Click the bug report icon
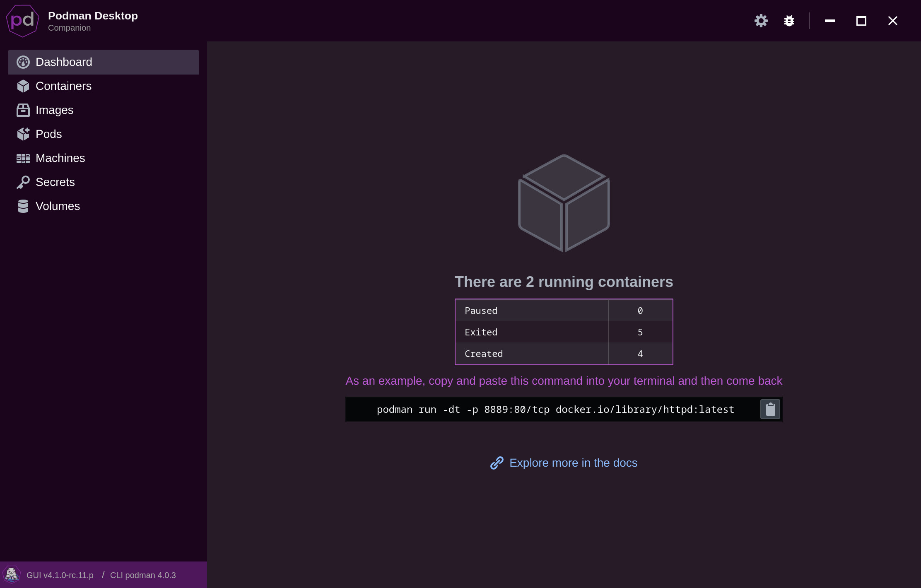The image size is (921, 588). [789, 20]
